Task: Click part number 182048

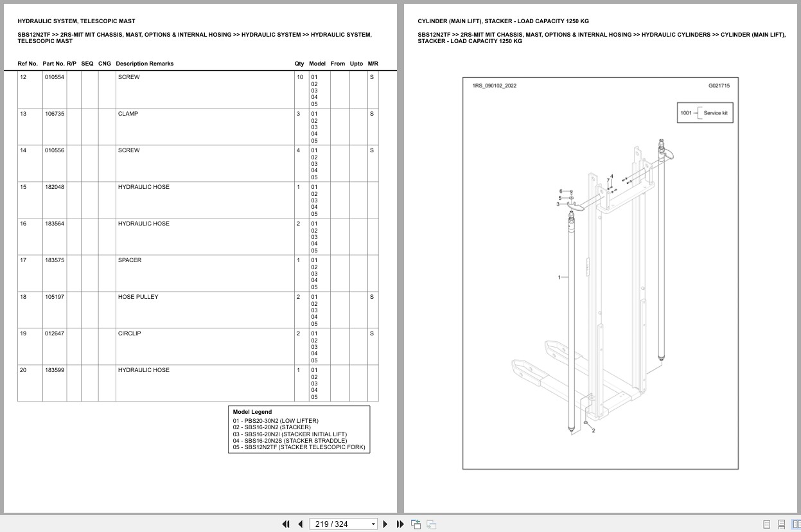Action: pyautogui.click(x=54, y=187)
